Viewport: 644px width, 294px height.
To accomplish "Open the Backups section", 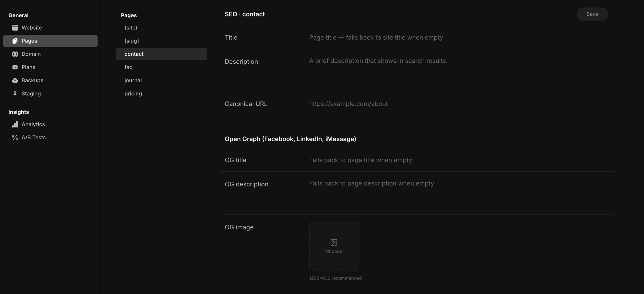I will [x=50, y=80].
